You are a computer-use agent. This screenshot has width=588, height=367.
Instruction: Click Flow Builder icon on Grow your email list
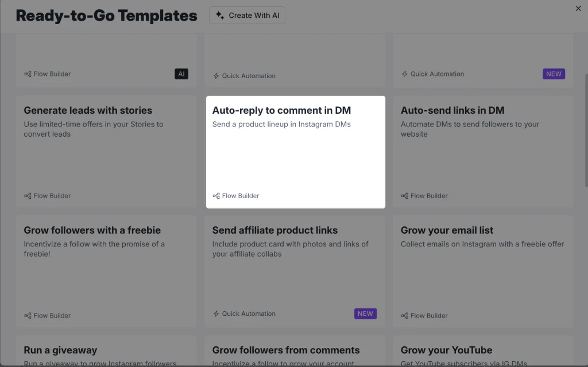(405, 315)
